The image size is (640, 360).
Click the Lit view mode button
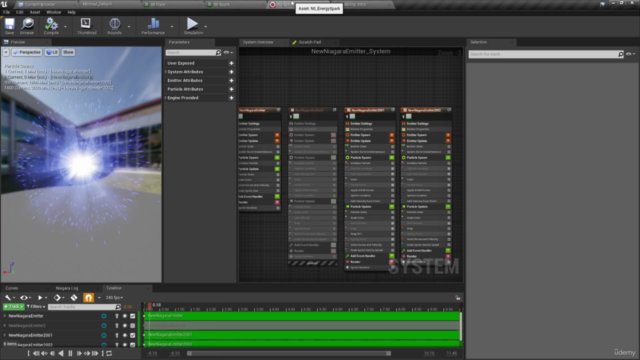[52, 52]
